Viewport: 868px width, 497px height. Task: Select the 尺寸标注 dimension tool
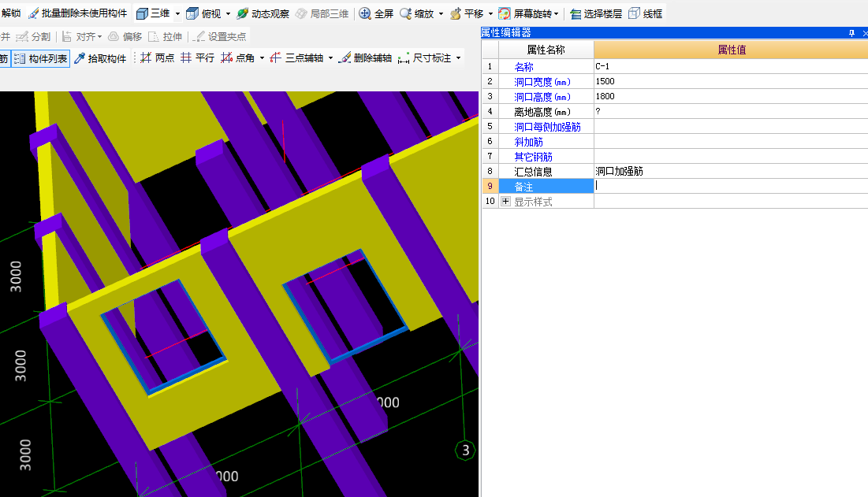coord(425,58)
